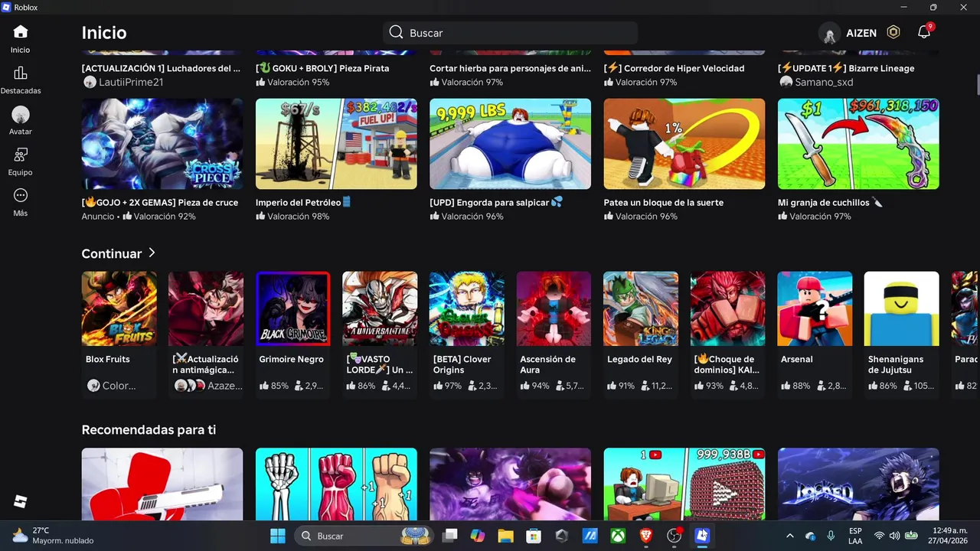This screenshot has height=551, width=980.
Task: Open Task View icon in taskbar
Action: tap(449, 536)
